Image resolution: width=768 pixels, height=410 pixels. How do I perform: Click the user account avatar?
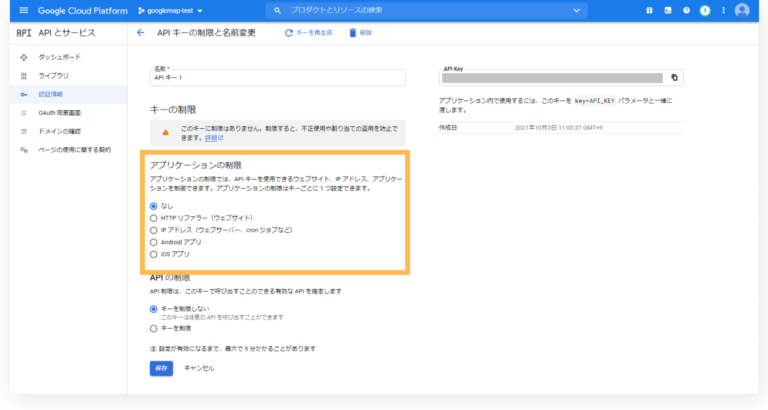(741, 10)
